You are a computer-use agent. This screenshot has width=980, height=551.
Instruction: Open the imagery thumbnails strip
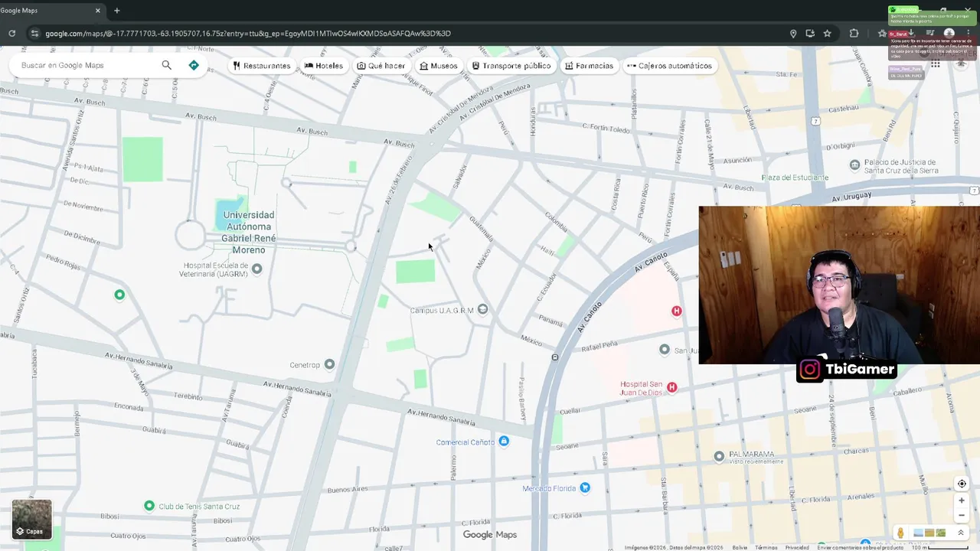(x=929, y=533)
